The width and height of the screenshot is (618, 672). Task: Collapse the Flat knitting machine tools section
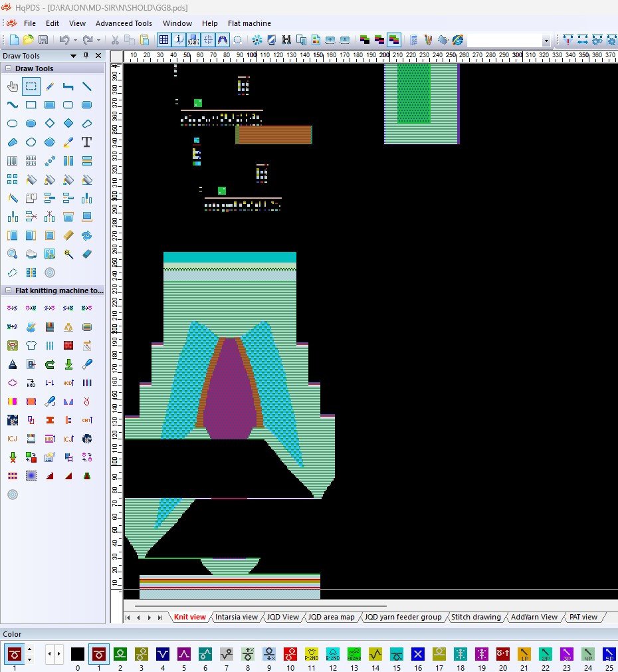click(x=8, y=290)
